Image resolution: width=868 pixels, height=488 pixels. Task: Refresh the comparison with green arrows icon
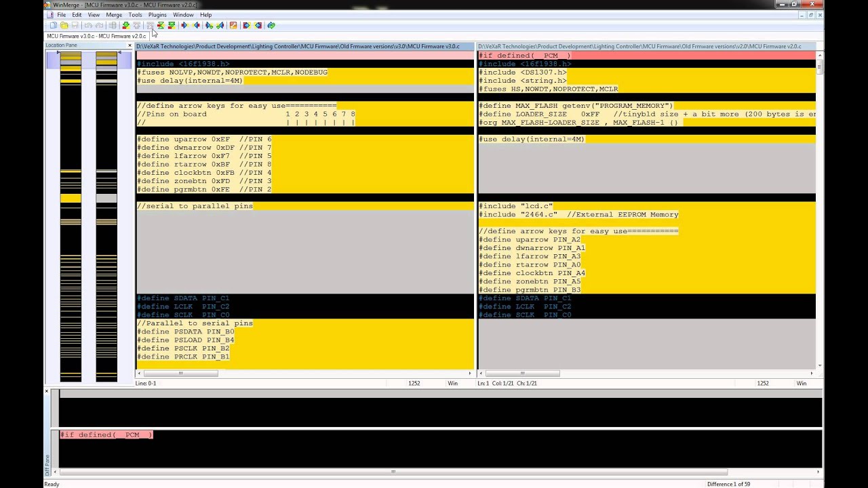(271, 25)
